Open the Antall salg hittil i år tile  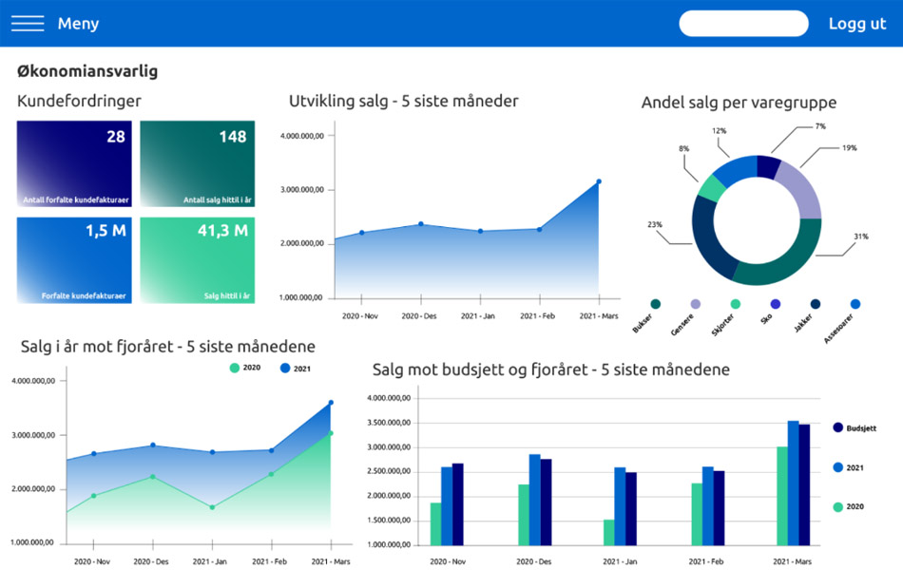click(x=198, y=163)
